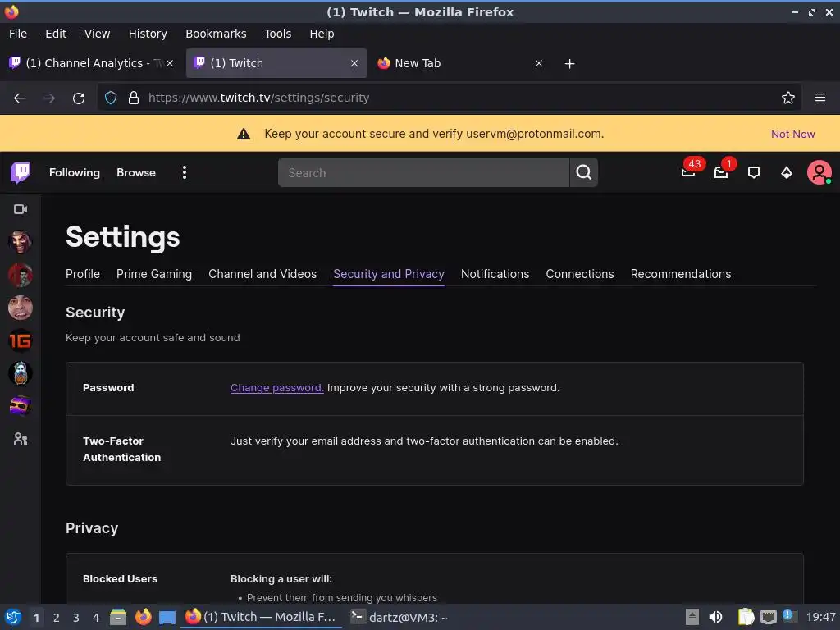Select the Connections settings tab

(580, 274)
